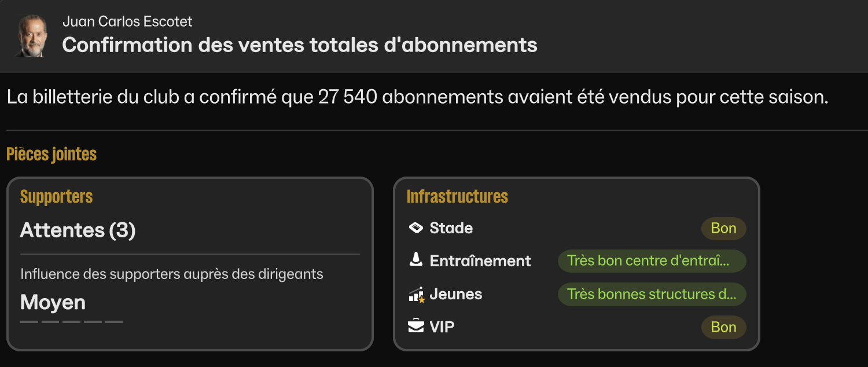Click the 'Très bonnes structures d...' badge
Screen dimensions: 868x367
[x=652, y=294]
